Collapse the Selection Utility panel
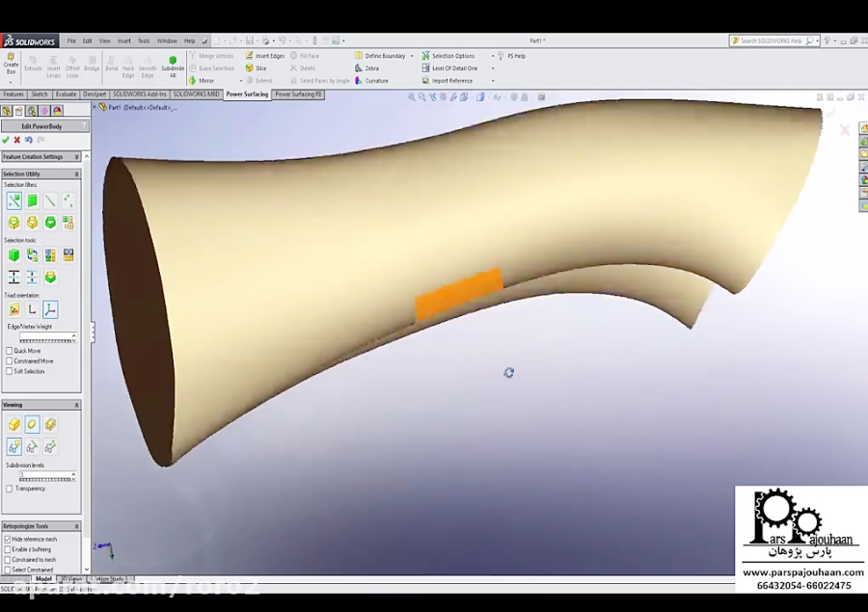 coord(77,173)
